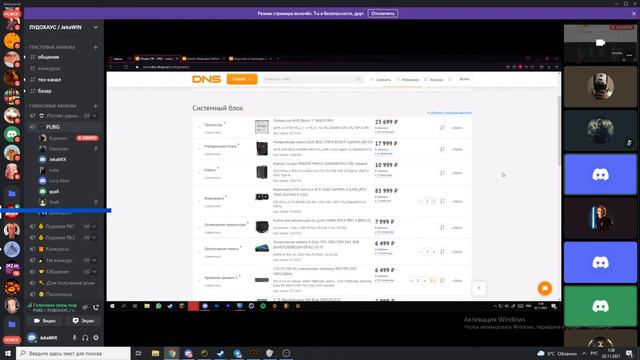Disconnect from the voice call
The image size is (640, 360).
[96, 307]
